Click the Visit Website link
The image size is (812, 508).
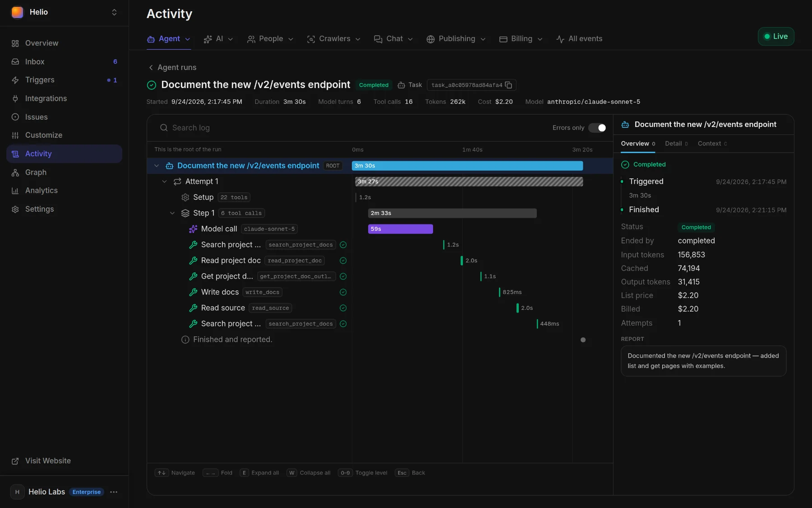point(48,461)
